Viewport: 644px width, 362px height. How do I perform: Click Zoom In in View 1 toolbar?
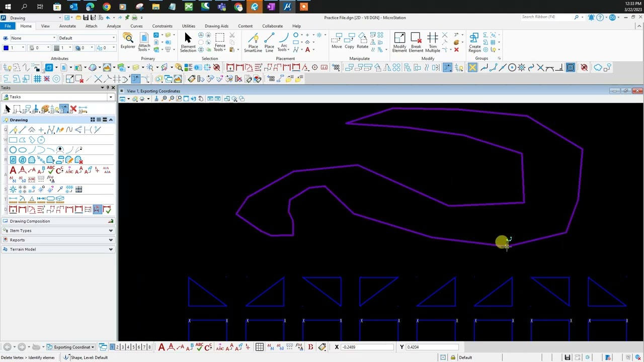point(165,99)
